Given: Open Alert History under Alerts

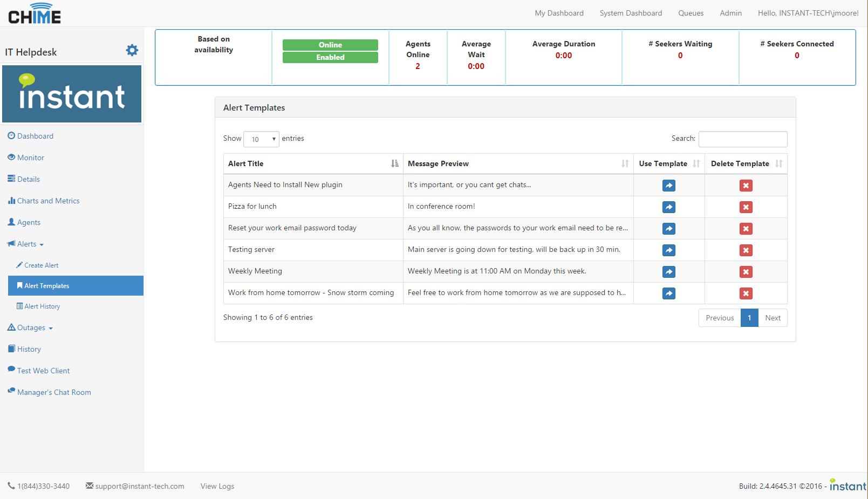Looking at the screenshot, I should click(x=38, y=306).
